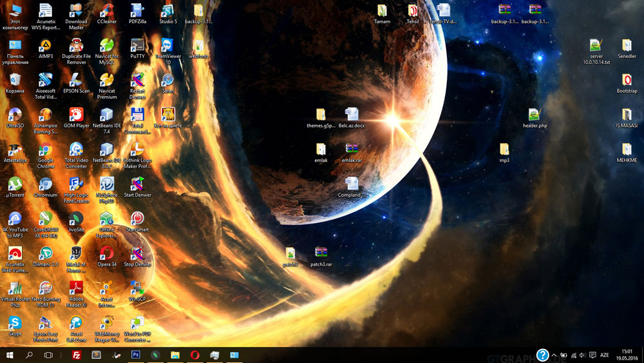Select the Navicat Premium icon

[x=107, y=86]
